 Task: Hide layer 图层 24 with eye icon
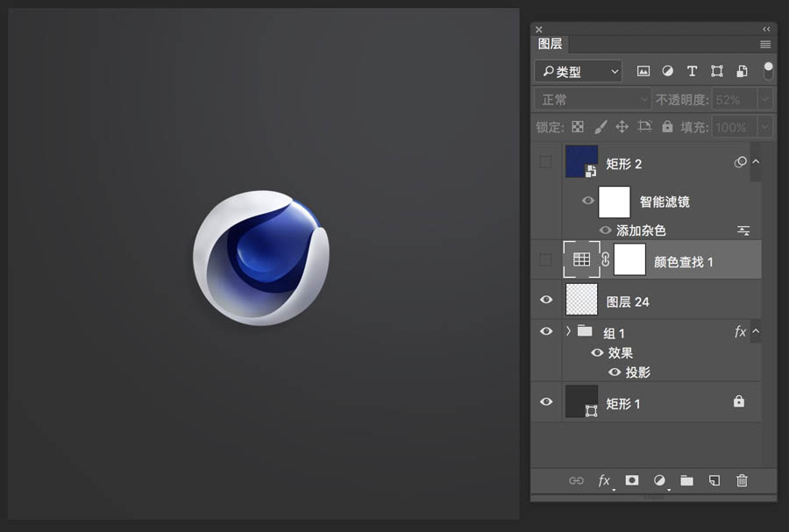546,300
